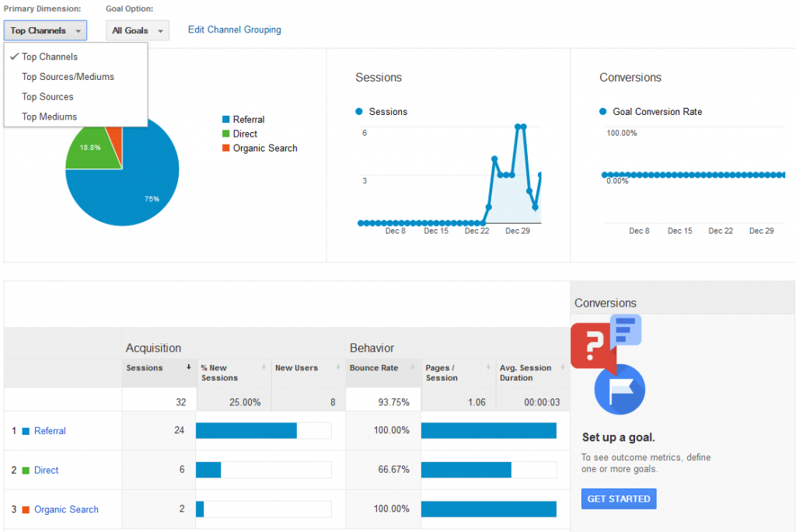Click the 66.67% Direct bounce rate
Viewport: 796px width, 532px height.
393,470
